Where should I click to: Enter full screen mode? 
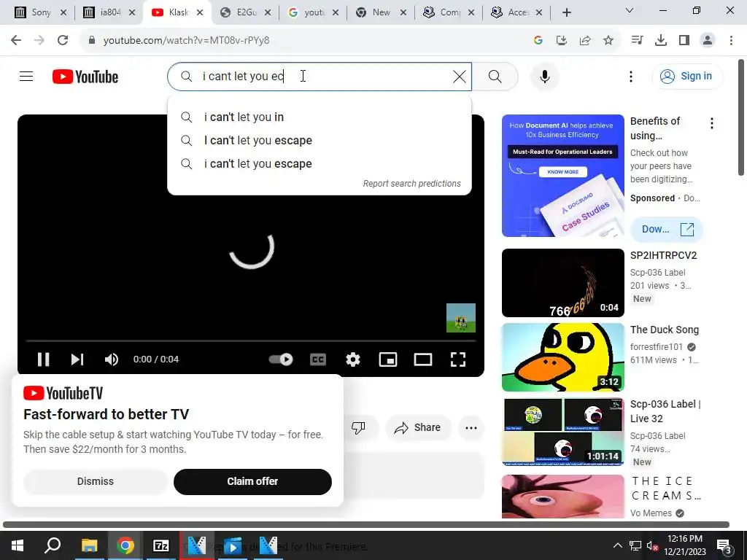click(x=458, y=359)
